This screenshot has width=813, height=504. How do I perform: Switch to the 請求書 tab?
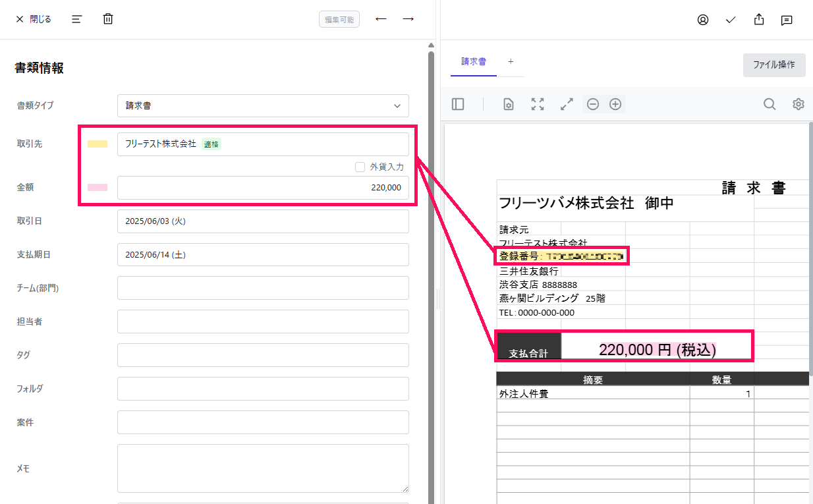[473, 61]
